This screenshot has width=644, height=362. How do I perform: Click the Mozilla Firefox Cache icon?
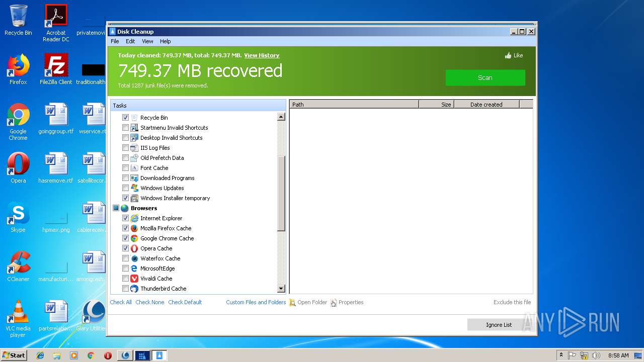(134, 228)
